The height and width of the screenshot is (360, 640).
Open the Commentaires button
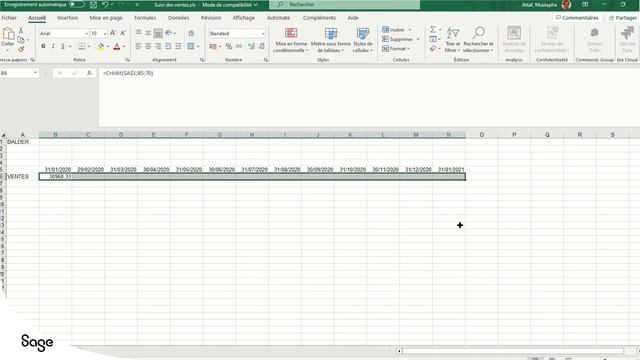click(x=577, y=18)
